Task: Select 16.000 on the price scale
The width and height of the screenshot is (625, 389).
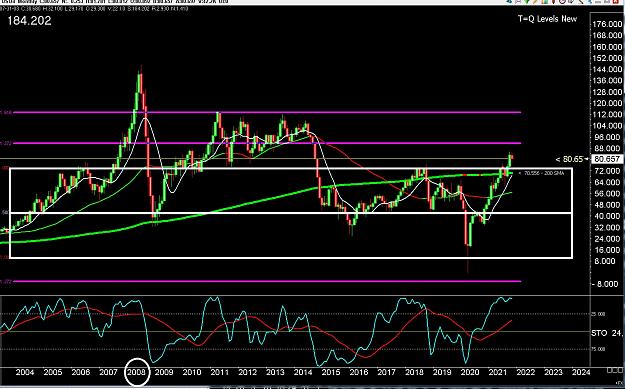Action: point(607,250)
